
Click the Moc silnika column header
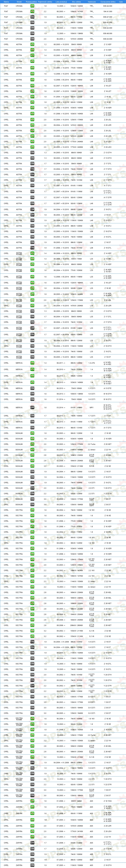[x=76, y=2]
